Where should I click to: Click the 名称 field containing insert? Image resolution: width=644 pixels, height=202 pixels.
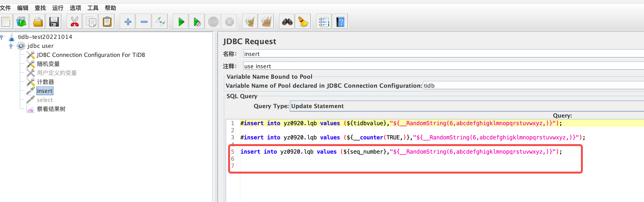click(x=443, y=54)
